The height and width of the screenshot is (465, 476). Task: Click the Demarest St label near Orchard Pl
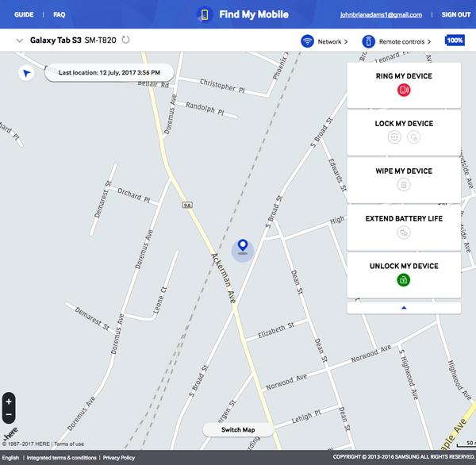pyautogui.click(x=103, y=199)
